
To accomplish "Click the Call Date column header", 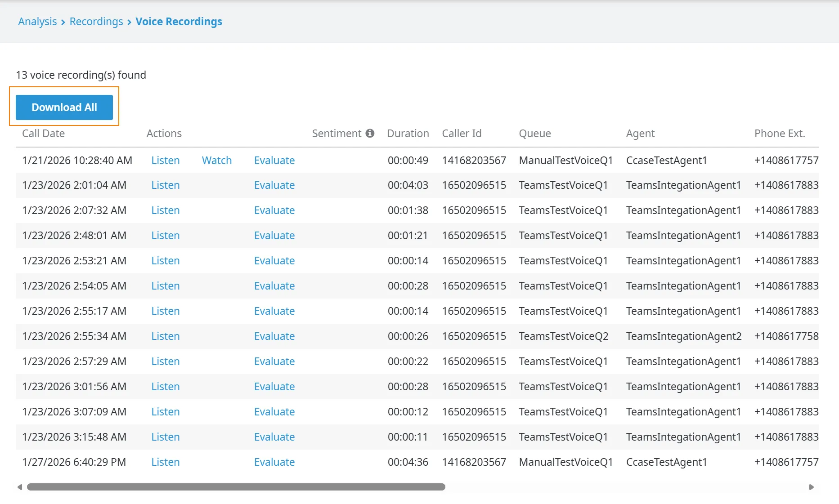I will 44,134.
